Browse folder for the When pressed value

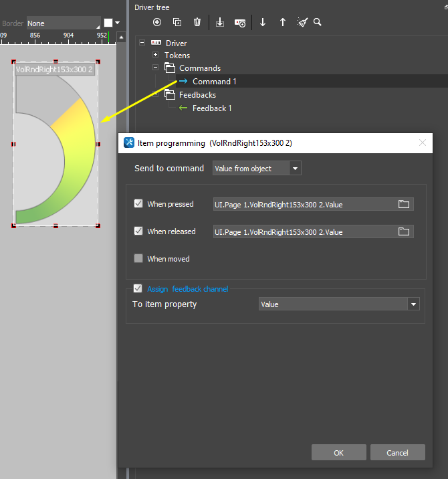(x=404, y=204)
